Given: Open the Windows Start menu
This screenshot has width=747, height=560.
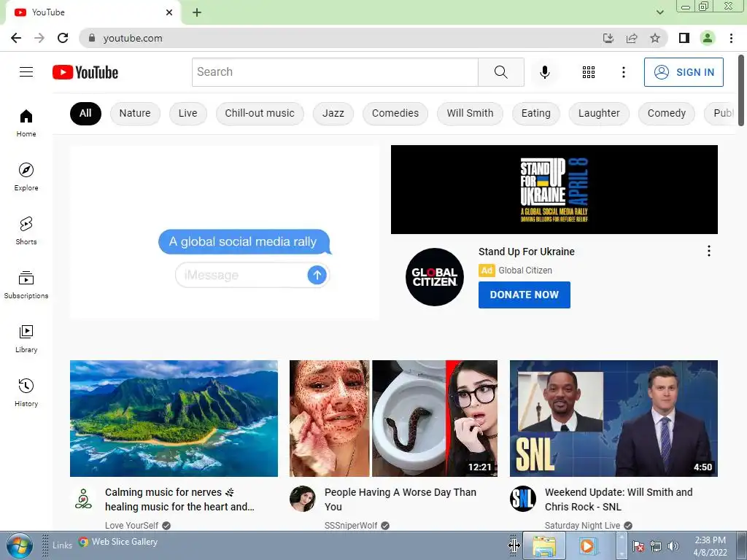Looking at the screenshot, I should pos(19,545).
